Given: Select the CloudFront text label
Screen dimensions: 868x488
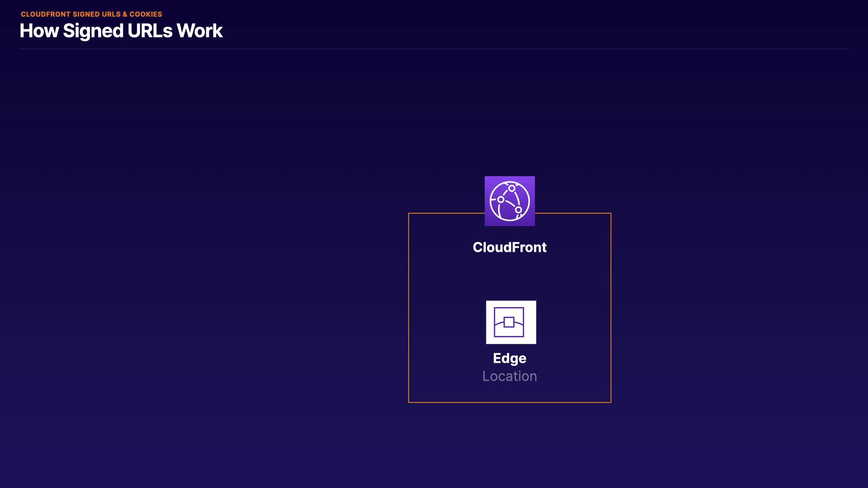Looking at the screenshot, I should click(509, 247).
